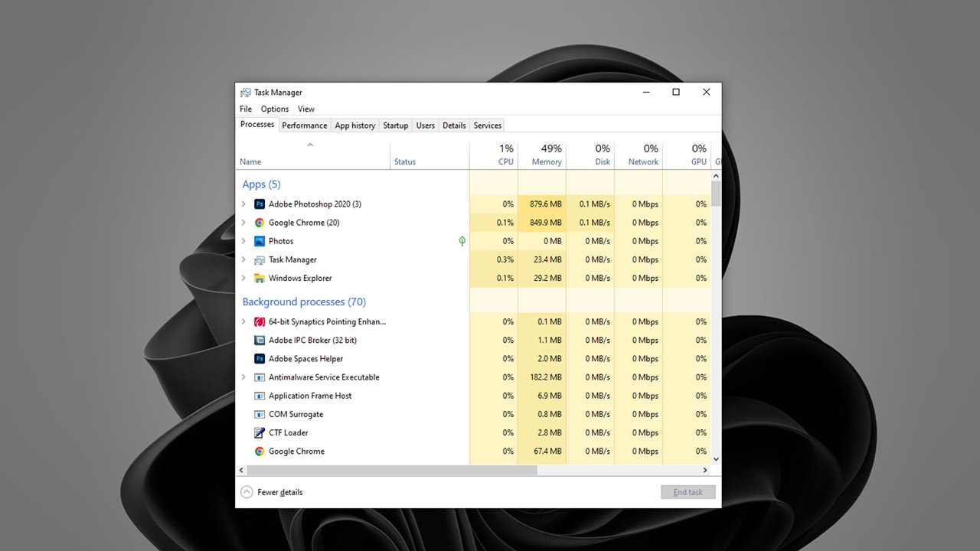Show the Services tab

488,126
